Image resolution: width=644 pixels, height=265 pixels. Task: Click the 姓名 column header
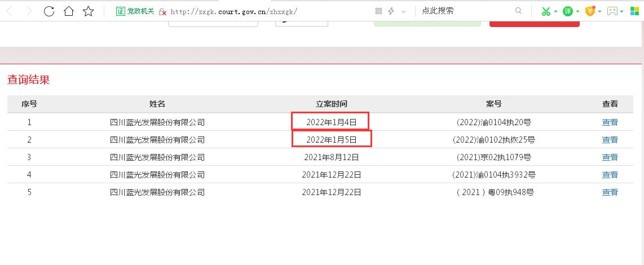(x=157, y=104)
